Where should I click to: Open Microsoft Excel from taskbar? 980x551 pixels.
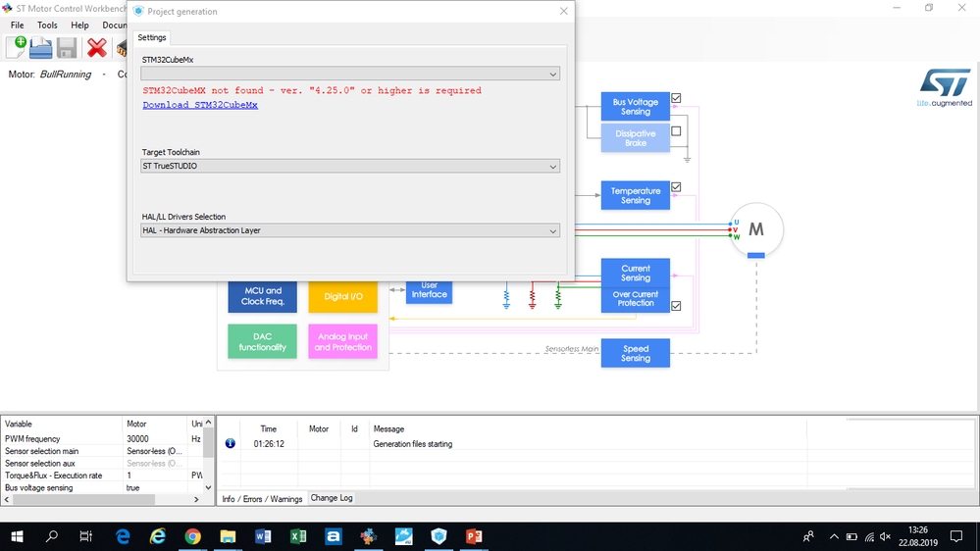pos(298,536)
